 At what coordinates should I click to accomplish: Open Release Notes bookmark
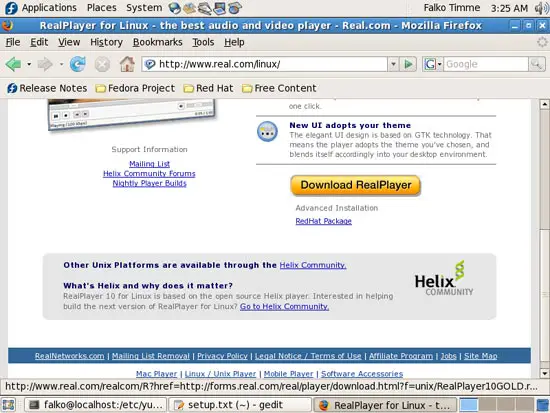pos(47,88)
